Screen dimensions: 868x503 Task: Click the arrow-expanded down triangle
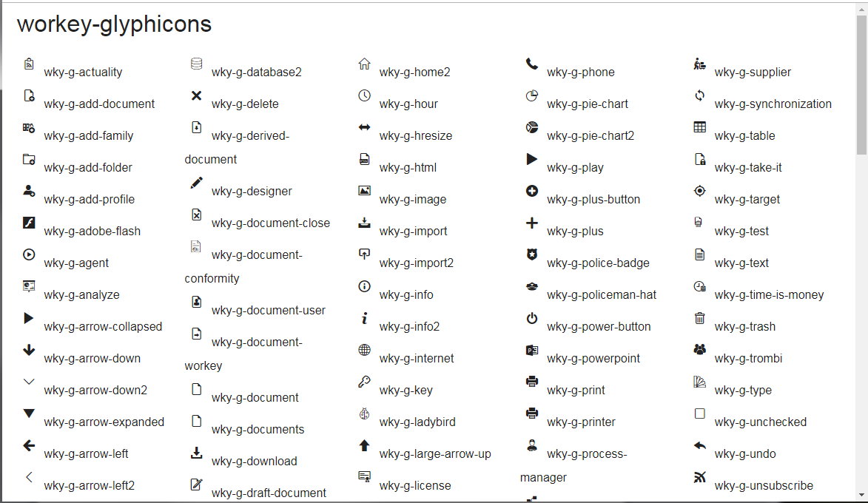29,413
